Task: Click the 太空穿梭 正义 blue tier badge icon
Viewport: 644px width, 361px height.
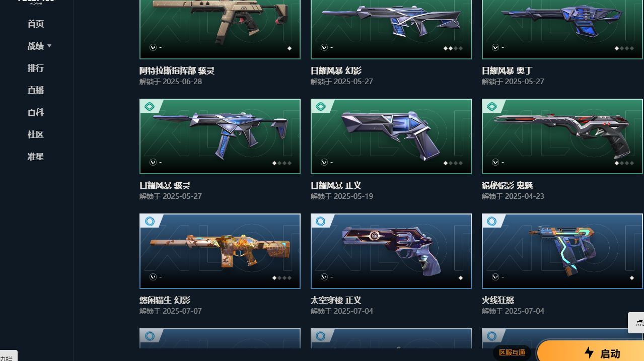Action: point(320,221)
